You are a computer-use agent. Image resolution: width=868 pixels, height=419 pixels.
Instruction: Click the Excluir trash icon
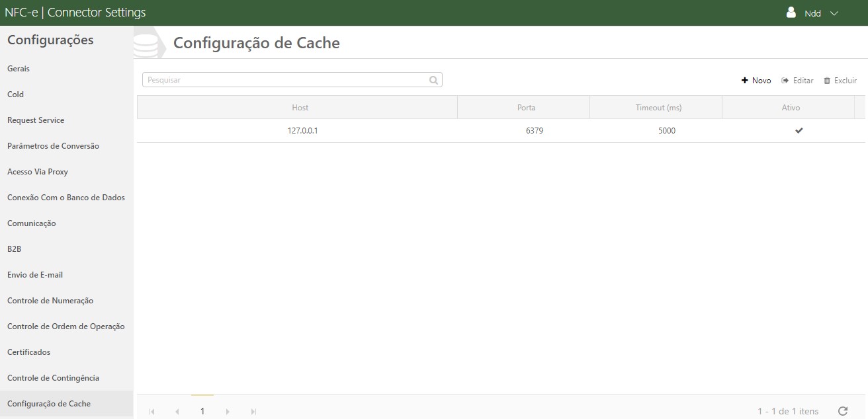tap(827, 80)
